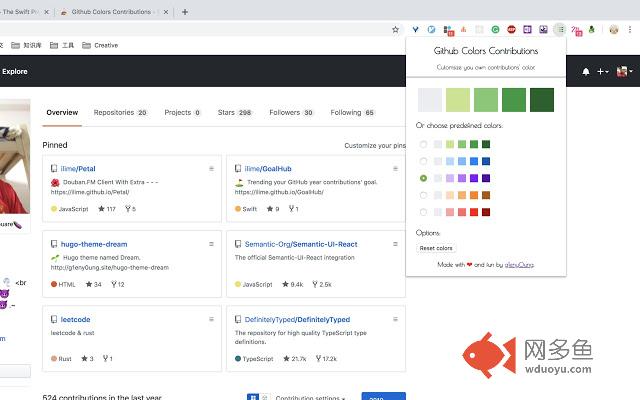Open the author link after 'Made with' text
Image resolution: width=640 pixels, height=400 pixels.
(519, 264)
